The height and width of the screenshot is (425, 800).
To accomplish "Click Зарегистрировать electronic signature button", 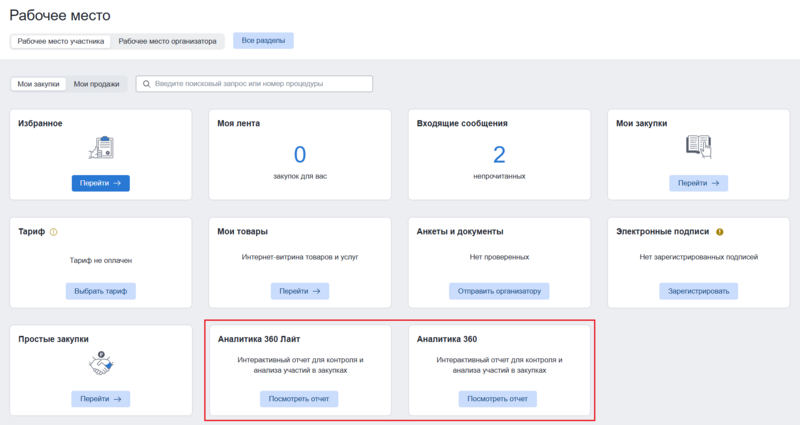I will (698, 291).
